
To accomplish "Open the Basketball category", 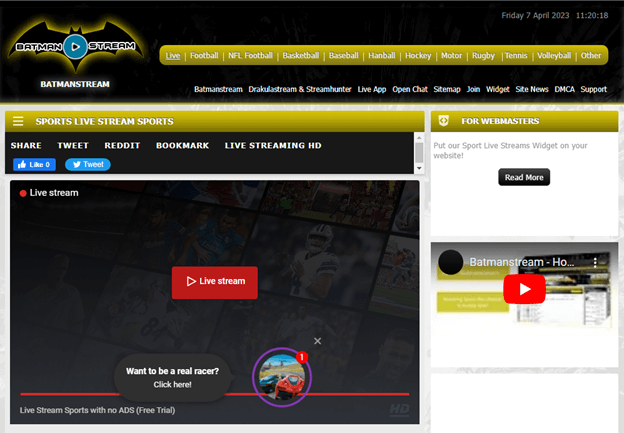I will pyautogui.click(x=301, y=55).
